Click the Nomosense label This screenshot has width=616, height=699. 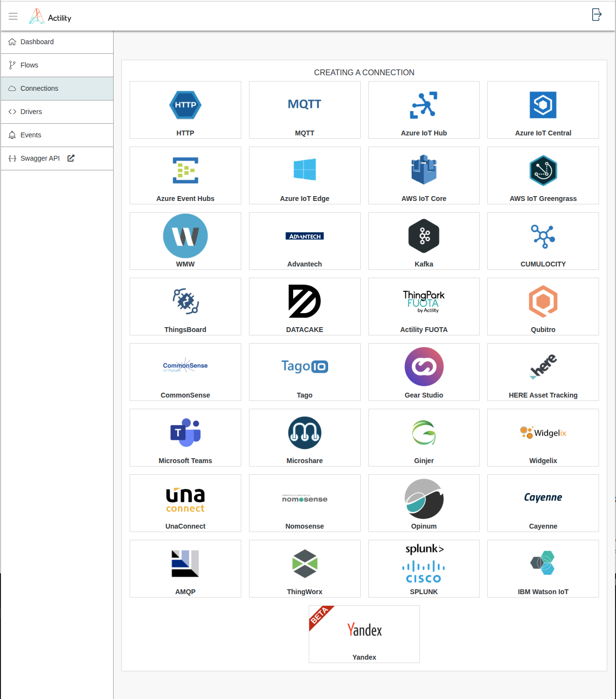coord(304,526)
